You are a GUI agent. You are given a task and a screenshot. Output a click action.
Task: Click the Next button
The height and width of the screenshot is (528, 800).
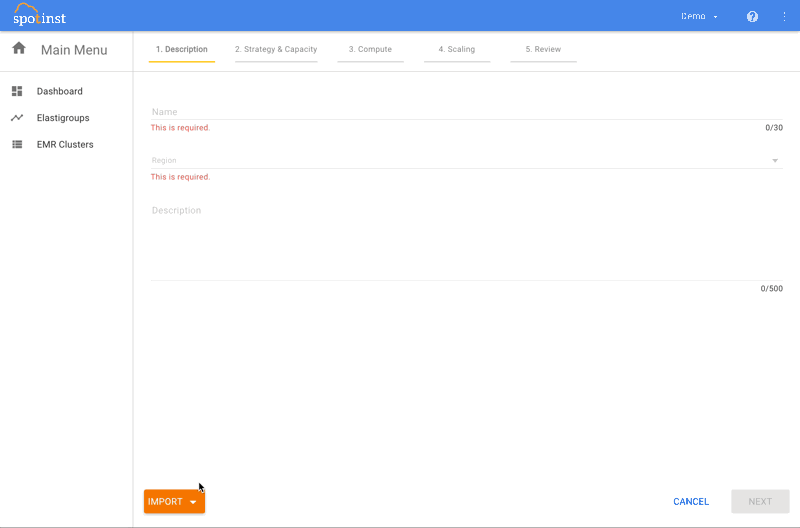click(760, 501)
